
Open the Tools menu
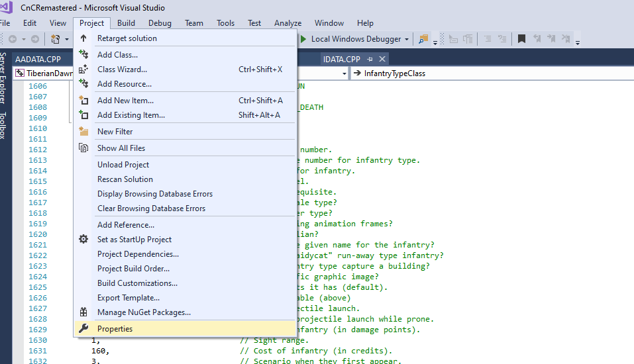click(225, 23)
